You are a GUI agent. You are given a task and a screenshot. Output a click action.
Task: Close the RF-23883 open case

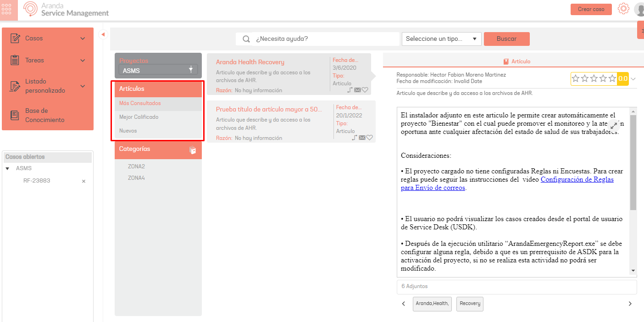(x=83, y=181)
